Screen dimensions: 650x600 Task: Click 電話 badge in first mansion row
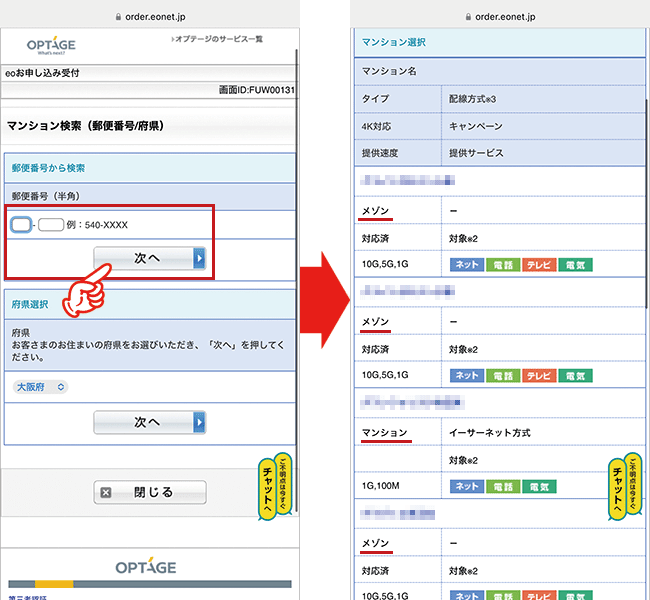[x=503, y=265]
